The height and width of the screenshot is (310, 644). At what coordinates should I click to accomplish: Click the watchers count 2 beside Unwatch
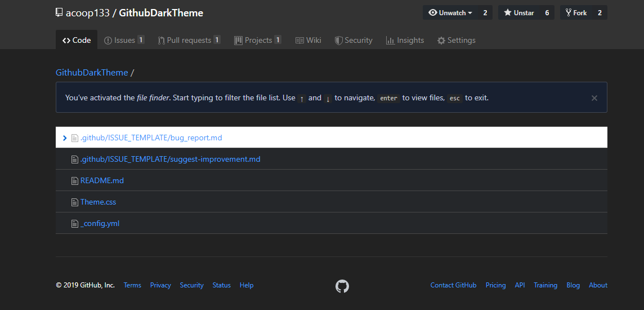485,13
